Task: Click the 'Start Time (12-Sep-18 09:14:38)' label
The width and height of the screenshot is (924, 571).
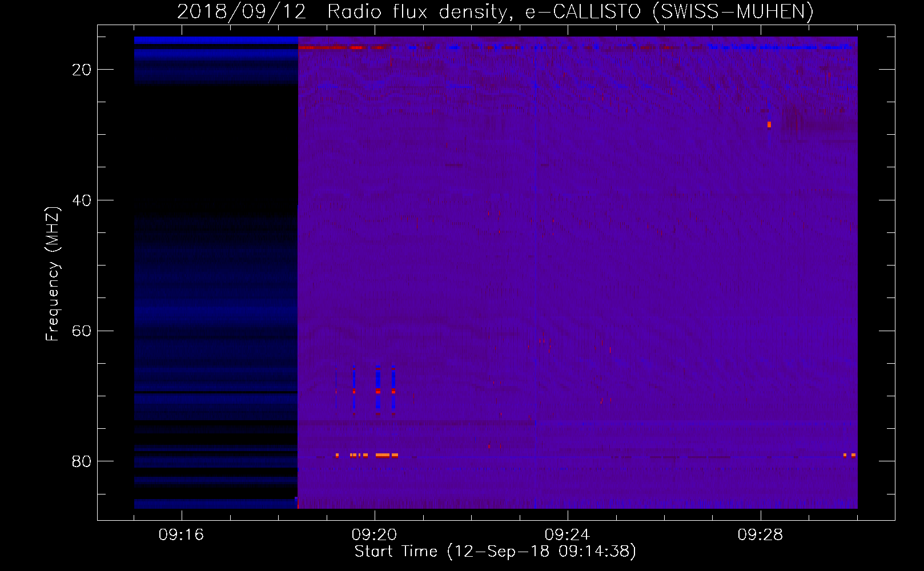Action: [x=495, y=552]
